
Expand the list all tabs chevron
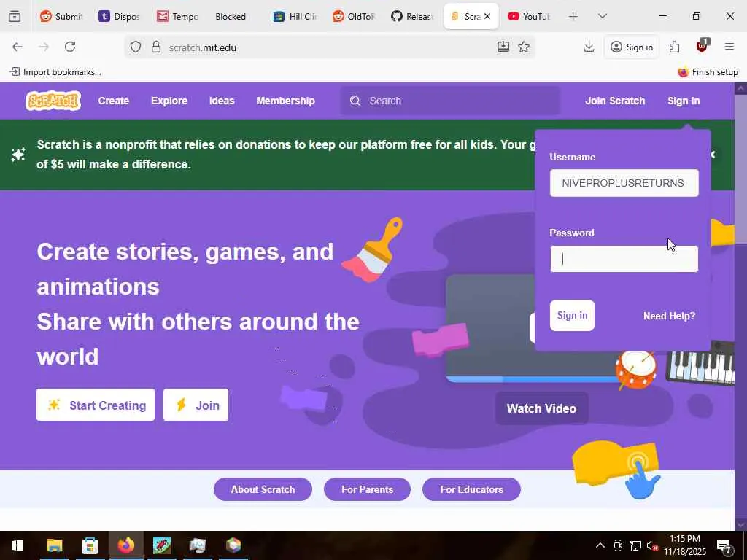pos(602,16)
